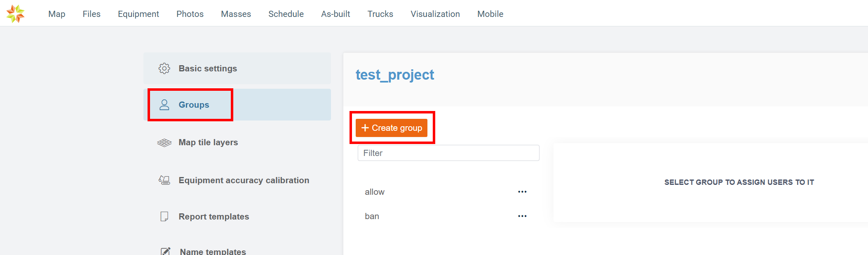868x255 pixels.
Task: Click the Report templates page icon
Action: tap(164, 217)
